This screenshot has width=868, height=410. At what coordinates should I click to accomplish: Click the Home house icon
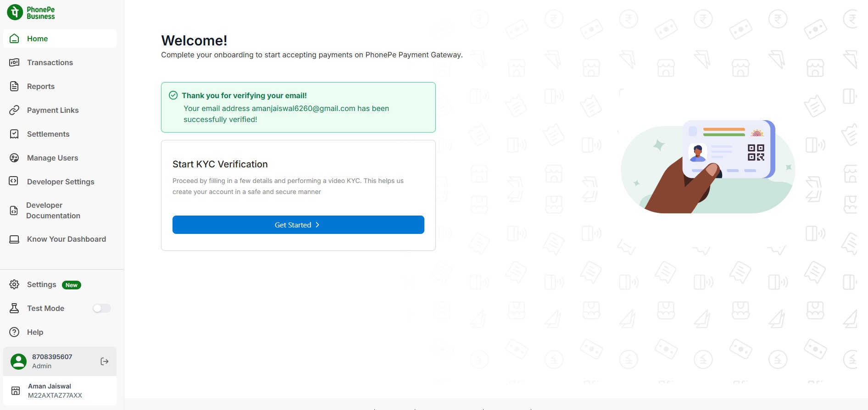click(x=15, y=39)
